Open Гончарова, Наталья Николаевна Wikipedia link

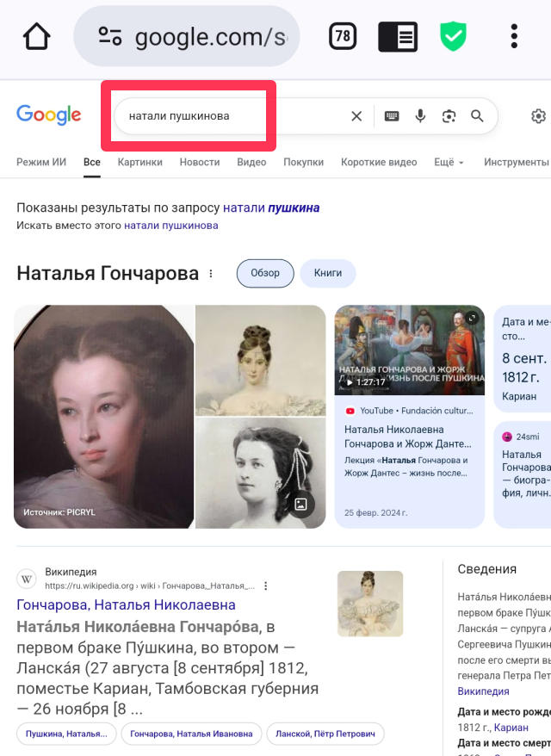[x=127, y=604]
